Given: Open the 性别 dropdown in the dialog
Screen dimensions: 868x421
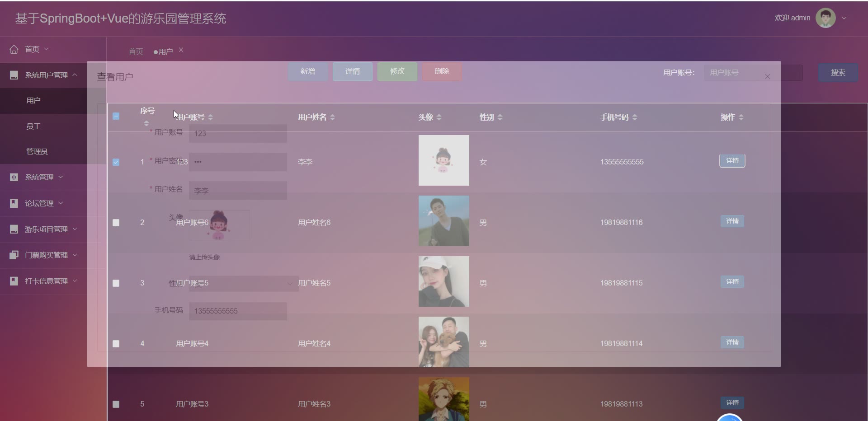Looking at the screenshot, I should (244, 284).
